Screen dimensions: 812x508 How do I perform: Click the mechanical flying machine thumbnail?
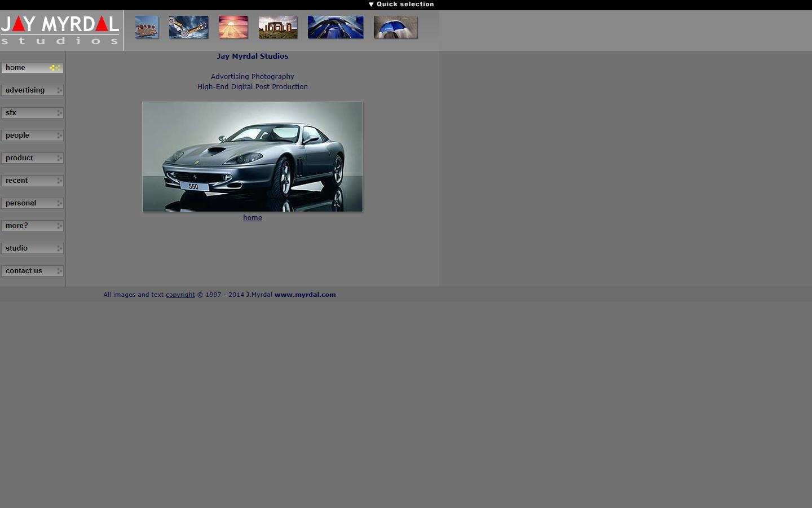click(188, 27)
